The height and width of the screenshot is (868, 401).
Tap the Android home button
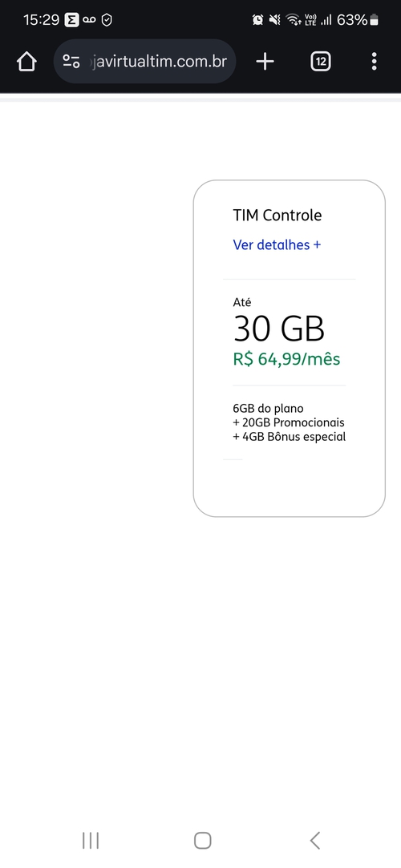tap(203, 840)
